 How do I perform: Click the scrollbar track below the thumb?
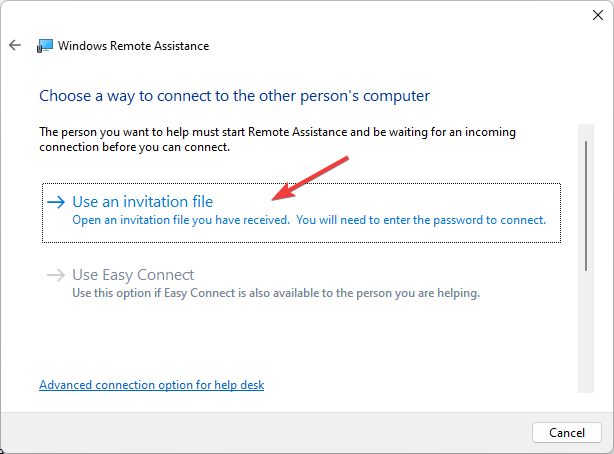coord(587,330)
